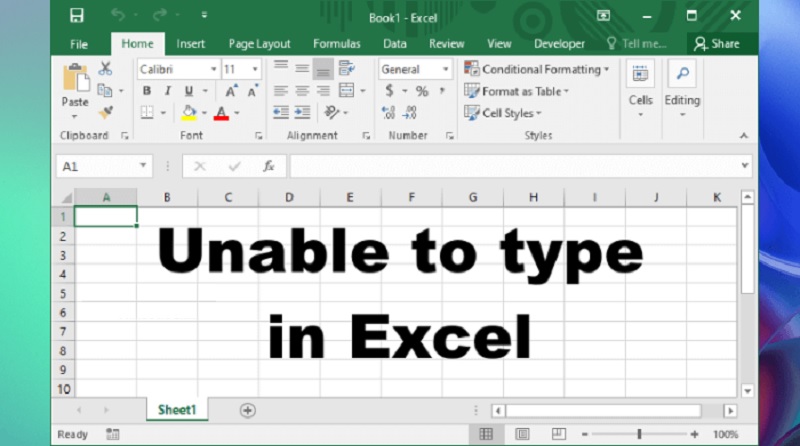Viewport: 800px width, 446px height.
Task: Apply Percent Style number format
Action: click(x=422, y=91)
